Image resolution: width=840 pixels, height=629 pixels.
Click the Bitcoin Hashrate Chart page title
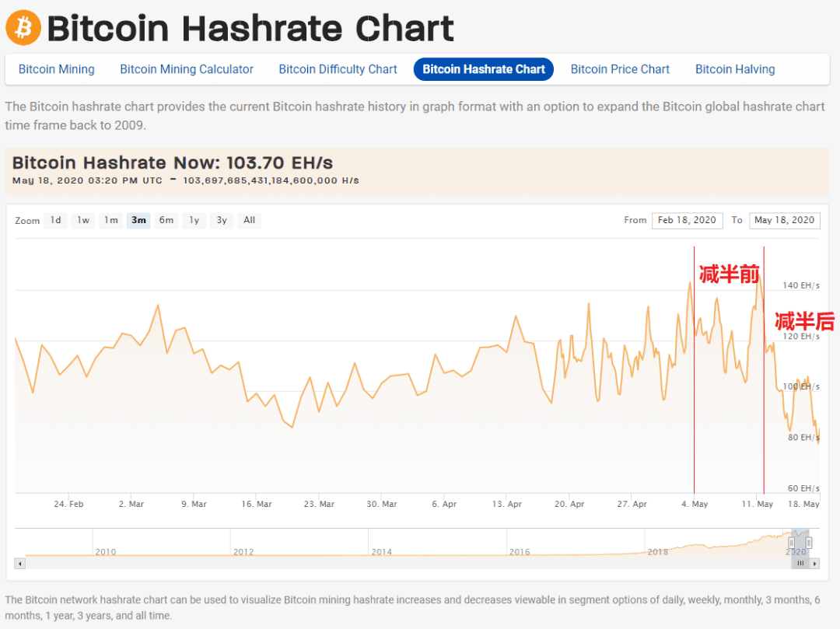tap(250, 28)
